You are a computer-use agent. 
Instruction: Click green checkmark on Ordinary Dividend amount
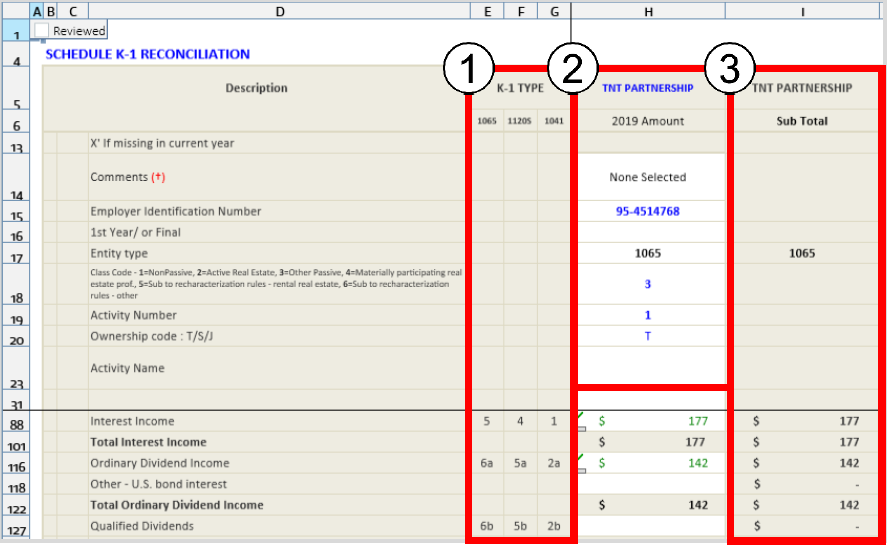[581, 457]
